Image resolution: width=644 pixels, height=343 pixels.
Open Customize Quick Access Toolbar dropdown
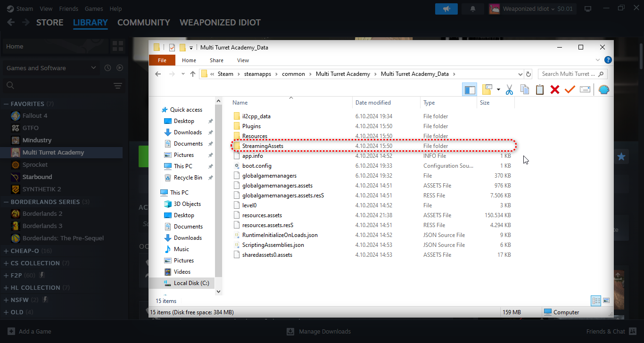click(x=191, y=48)
